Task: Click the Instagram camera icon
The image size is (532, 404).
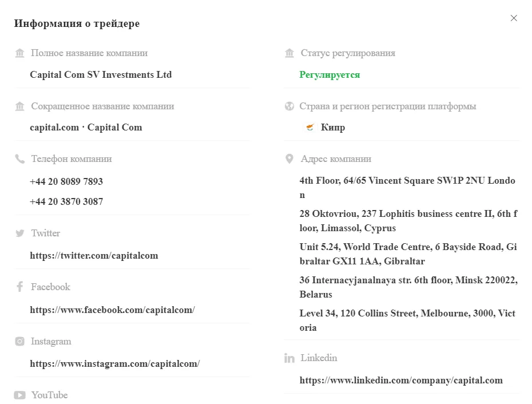Action: click(x=19, y=341)
